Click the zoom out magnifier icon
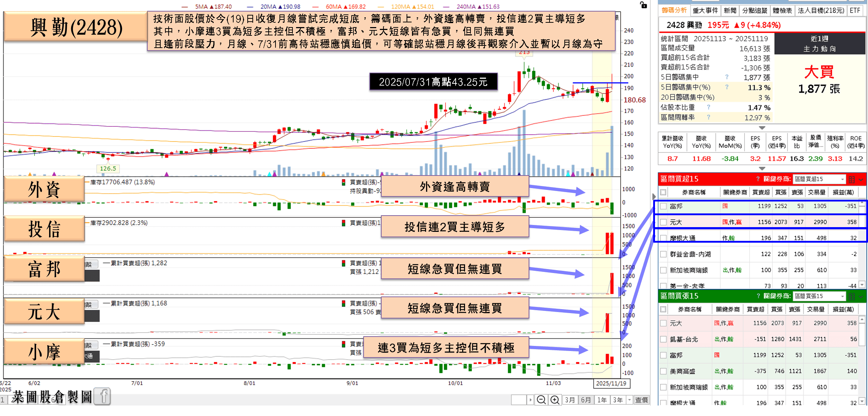868x416 pixels. pos(541,400)
